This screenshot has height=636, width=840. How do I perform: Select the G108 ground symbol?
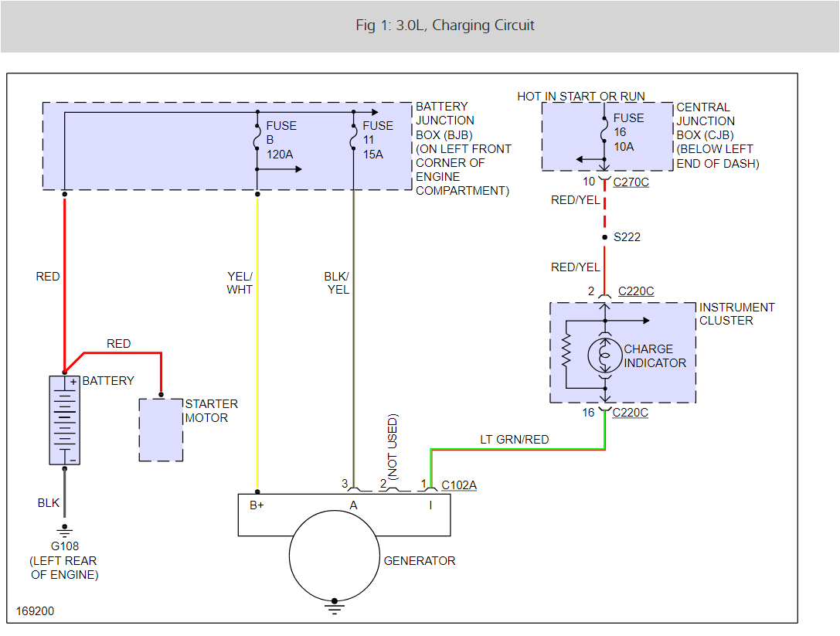65,530
